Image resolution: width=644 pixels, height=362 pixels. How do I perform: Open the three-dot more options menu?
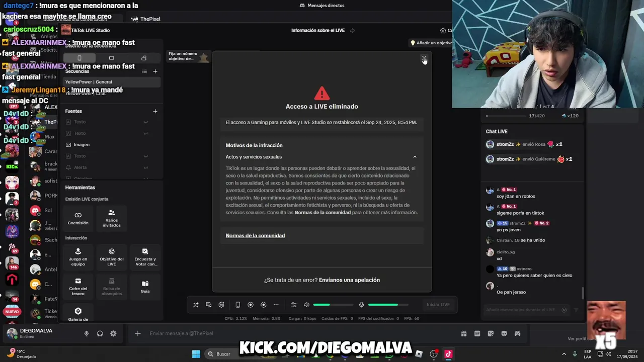(x=276, y=305)
